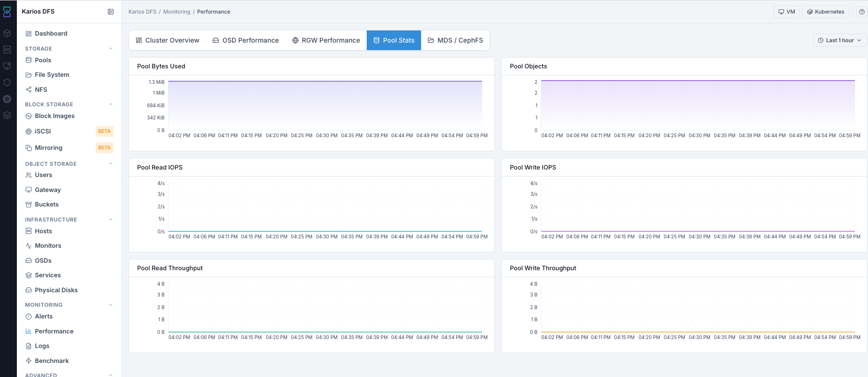
Task: Click the Alerts warning circle icon
Action: (29, 317)
